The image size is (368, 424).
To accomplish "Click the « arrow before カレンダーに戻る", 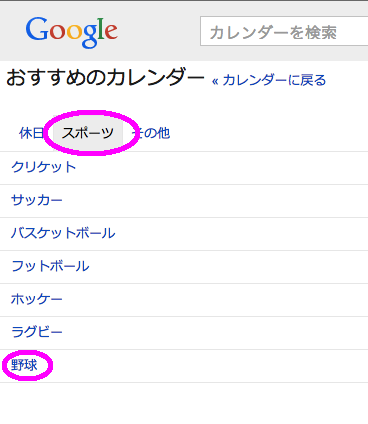I will pyautogui.click(x=215, y=81).
